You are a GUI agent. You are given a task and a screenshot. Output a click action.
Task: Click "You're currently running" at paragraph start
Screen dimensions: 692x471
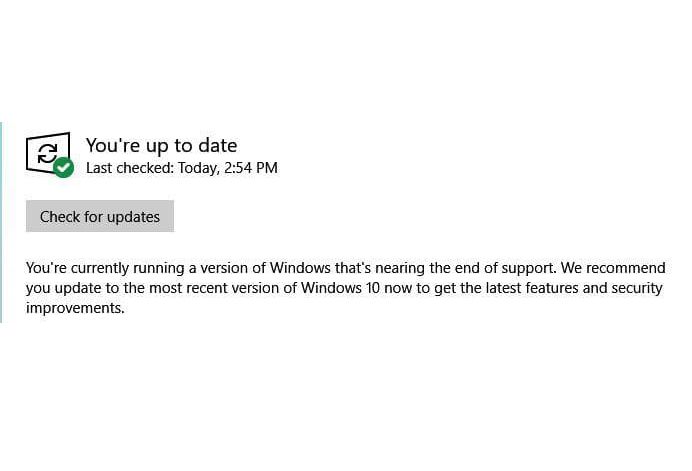(x=106, y=268)
